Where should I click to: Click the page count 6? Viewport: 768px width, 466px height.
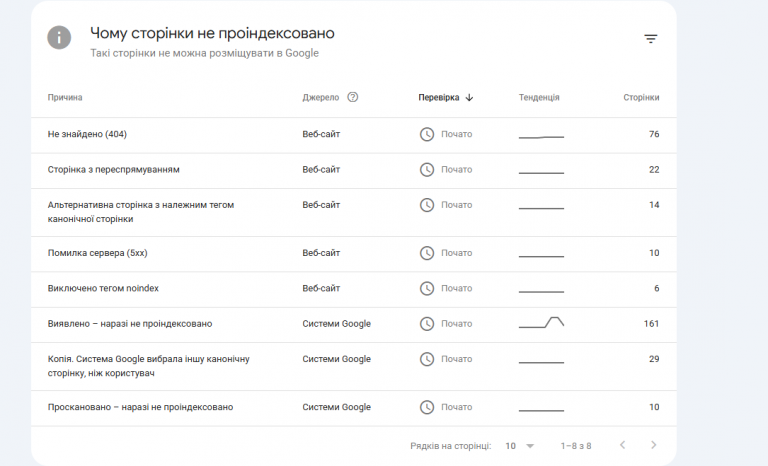(656, 288)
